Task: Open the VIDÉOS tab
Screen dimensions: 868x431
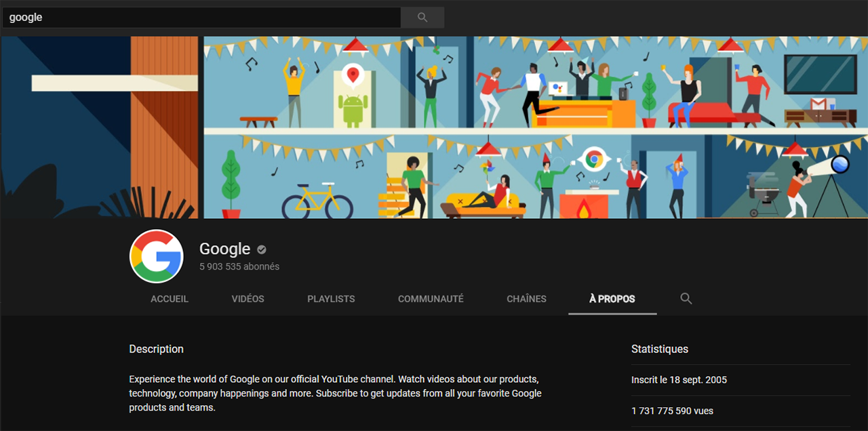Action: point(248,299)
